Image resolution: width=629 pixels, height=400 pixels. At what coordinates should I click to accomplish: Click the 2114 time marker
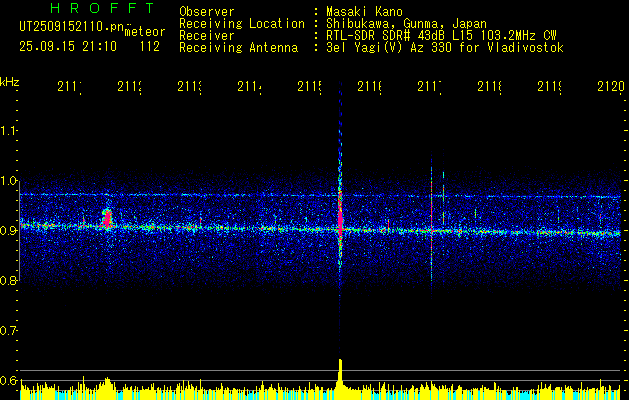[249, 86]
